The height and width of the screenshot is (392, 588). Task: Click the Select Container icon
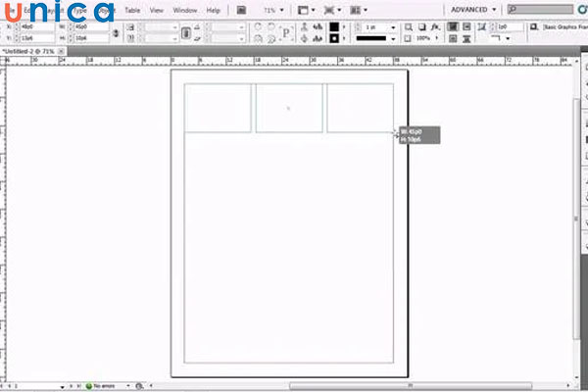(304, 27)
